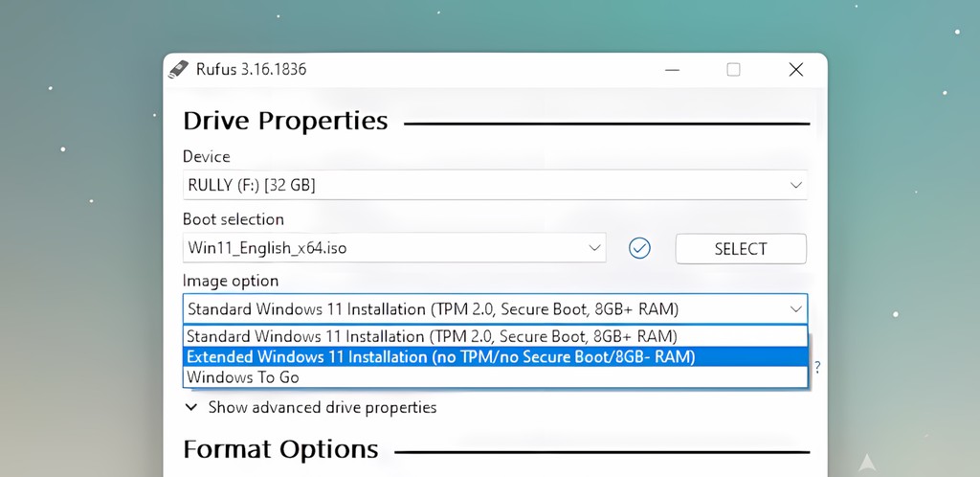Expand the Boot selection dropdown arrow
This screenshot has width=980, height=477.
point(593,248)
